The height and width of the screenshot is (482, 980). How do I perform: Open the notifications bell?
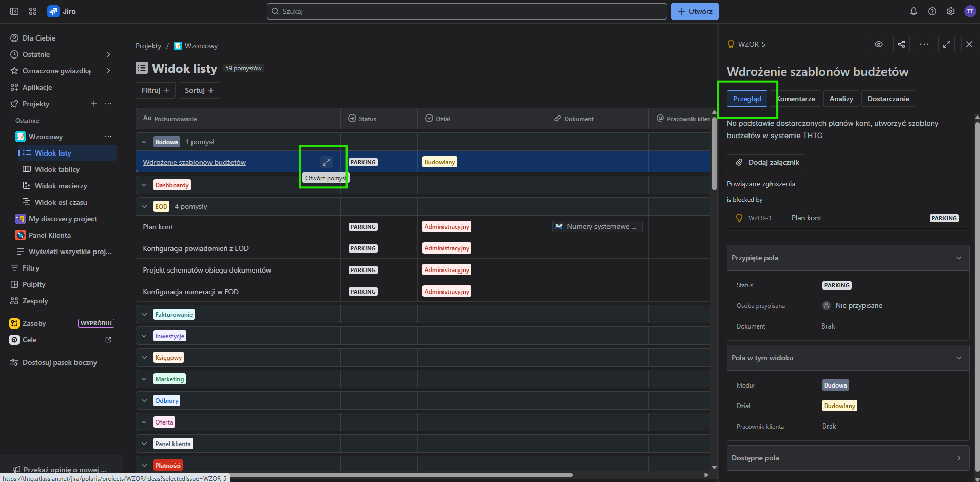click(x=914, y=11)
